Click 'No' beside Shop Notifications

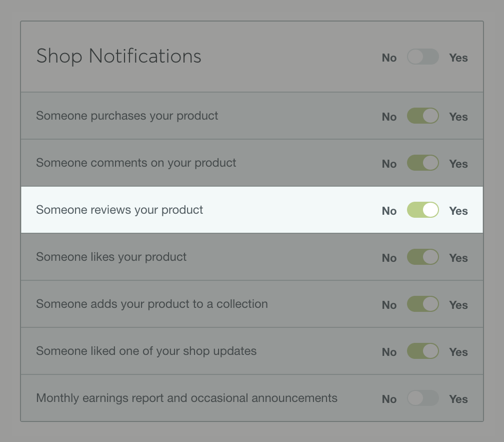[x=389, y=58]
